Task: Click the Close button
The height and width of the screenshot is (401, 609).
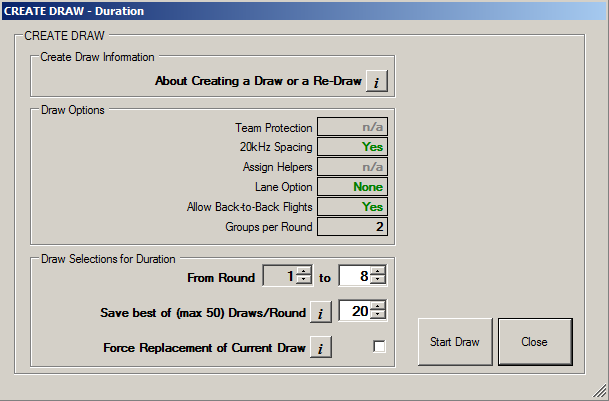Action: (535, 342)
